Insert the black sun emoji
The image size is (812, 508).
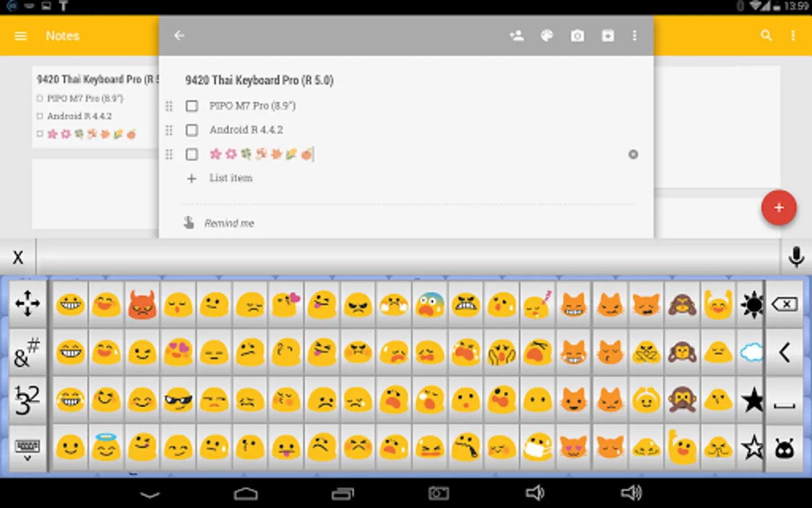(x=752, y=305)
